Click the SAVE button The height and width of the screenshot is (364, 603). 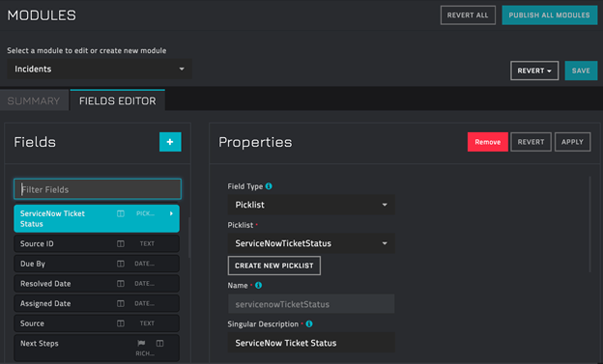(x=581, y=70)
